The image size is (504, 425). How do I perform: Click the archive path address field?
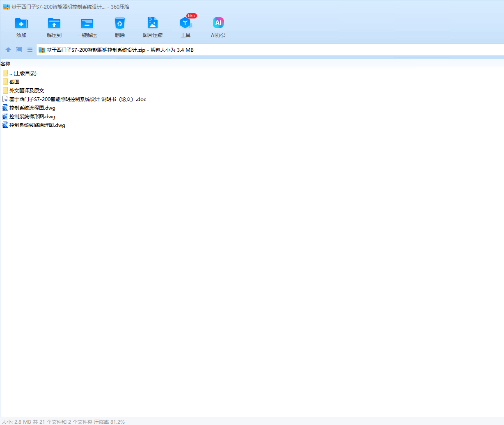click(270, 50)
